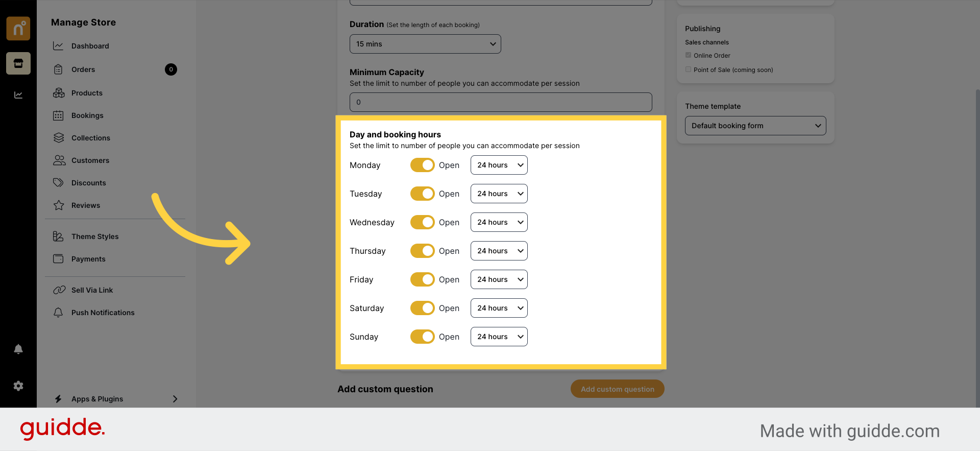Click the Payments wallet icon

58,259
